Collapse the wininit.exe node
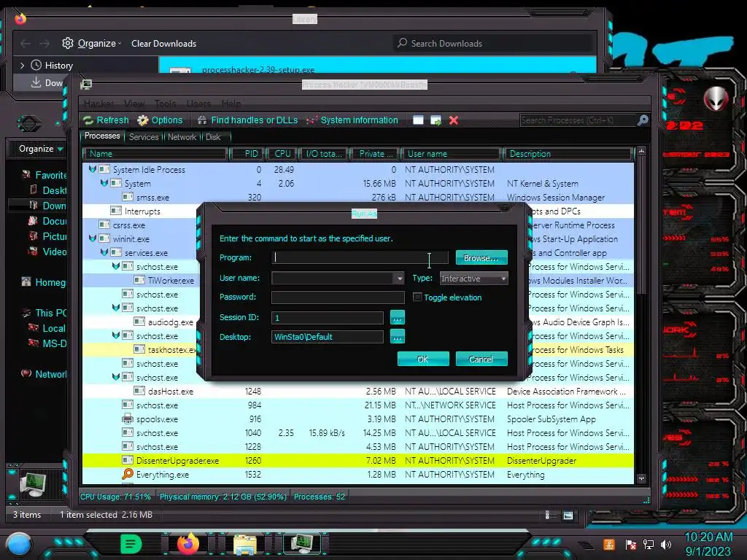Viewport: 747px width, 560px height. (93, 238)
